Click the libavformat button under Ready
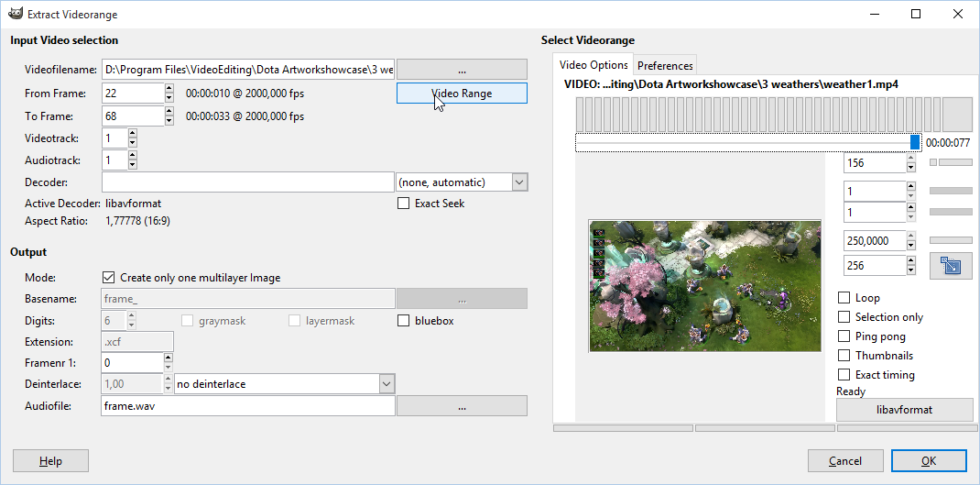 [x=904, y=410]
